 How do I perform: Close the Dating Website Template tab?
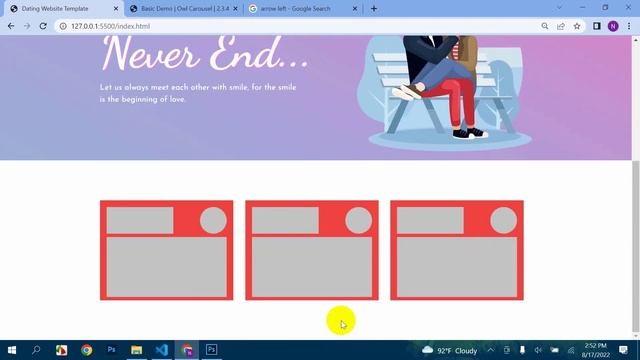[x=116, y=9]
